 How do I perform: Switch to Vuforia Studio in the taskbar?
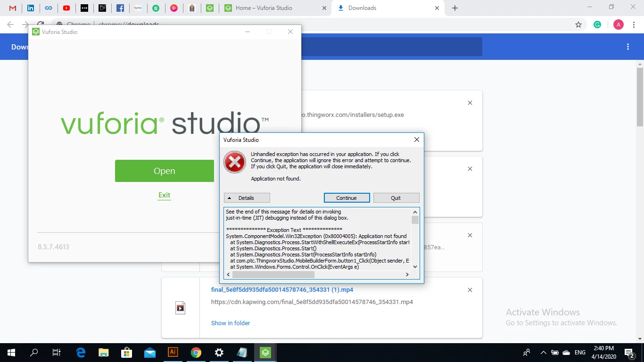click(265, 353)
